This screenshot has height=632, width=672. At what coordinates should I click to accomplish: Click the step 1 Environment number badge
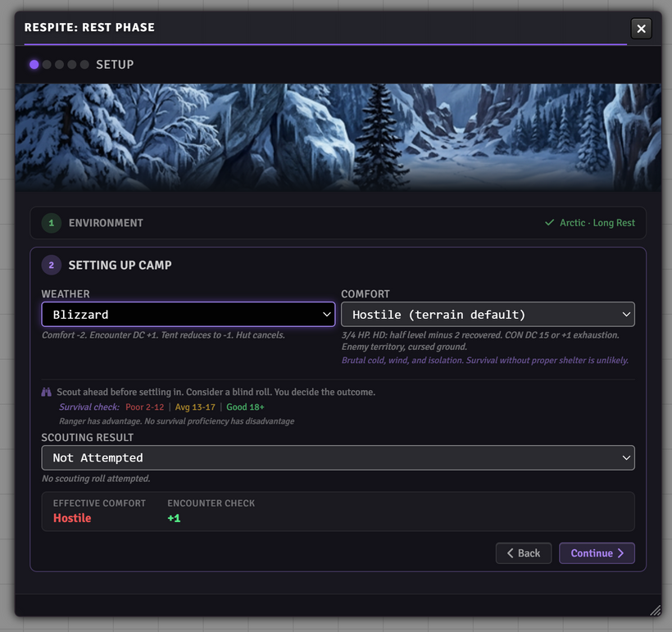[52, 223]
